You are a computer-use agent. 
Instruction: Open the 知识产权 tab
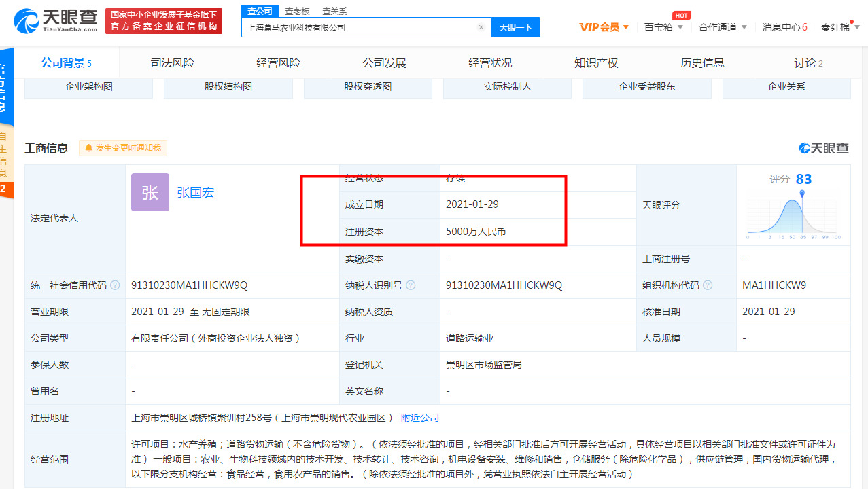tap(596, 63)
